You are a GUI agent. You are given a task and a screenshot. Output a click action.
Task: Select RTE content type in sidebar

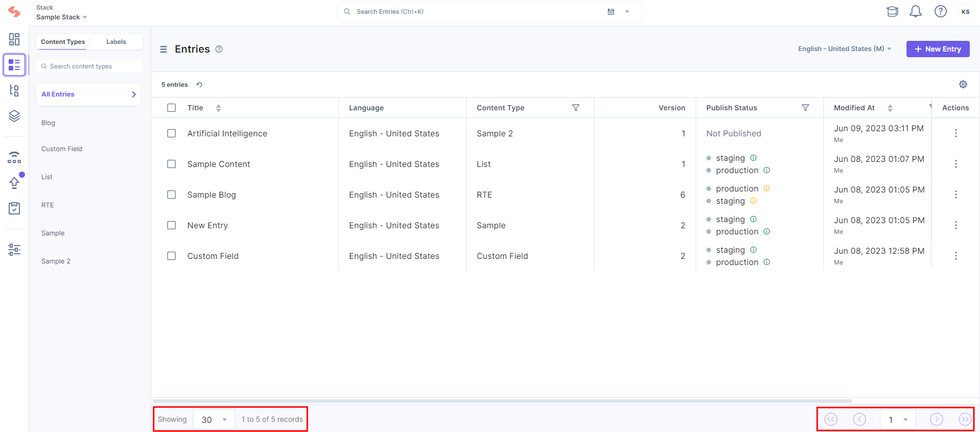click(x=47, y=205)
